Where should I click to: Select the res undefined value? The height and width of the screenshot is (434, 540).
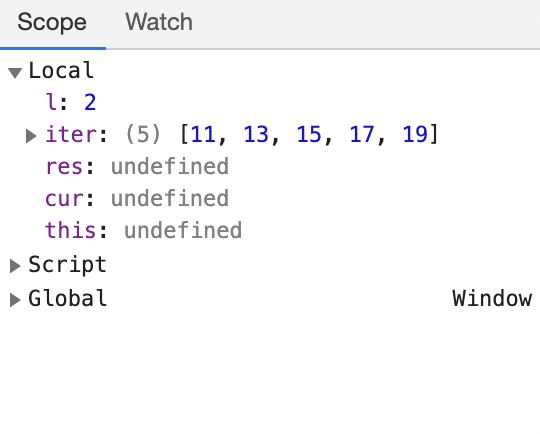pyautogui.click(x=170, y=166)
